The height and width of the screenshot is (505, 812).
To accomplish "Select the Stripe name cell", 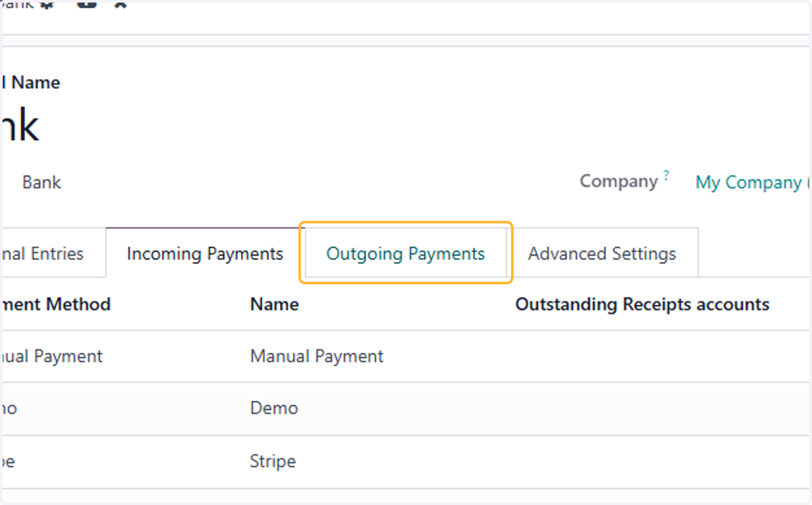I will [273, 462].
